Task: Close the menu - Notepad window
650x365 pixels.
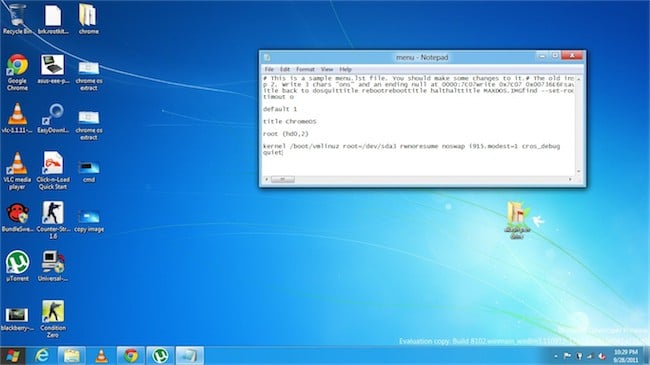Action: coord(572,56)
